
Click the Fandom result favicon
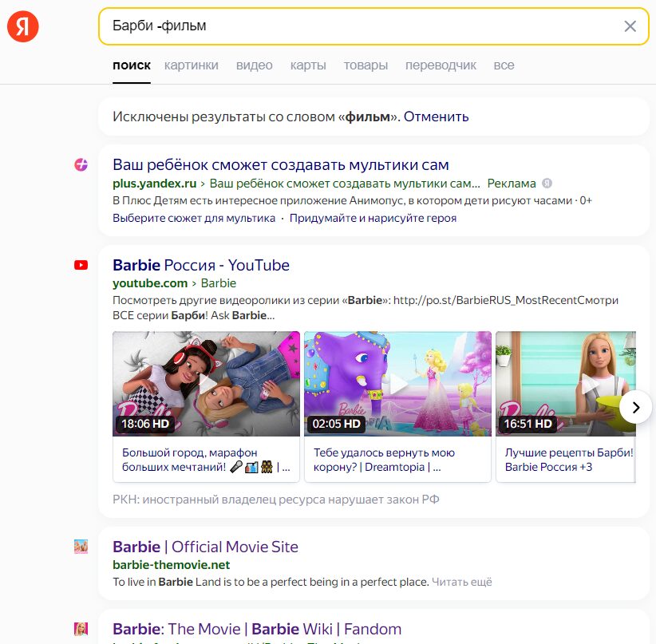click(81, 629)
